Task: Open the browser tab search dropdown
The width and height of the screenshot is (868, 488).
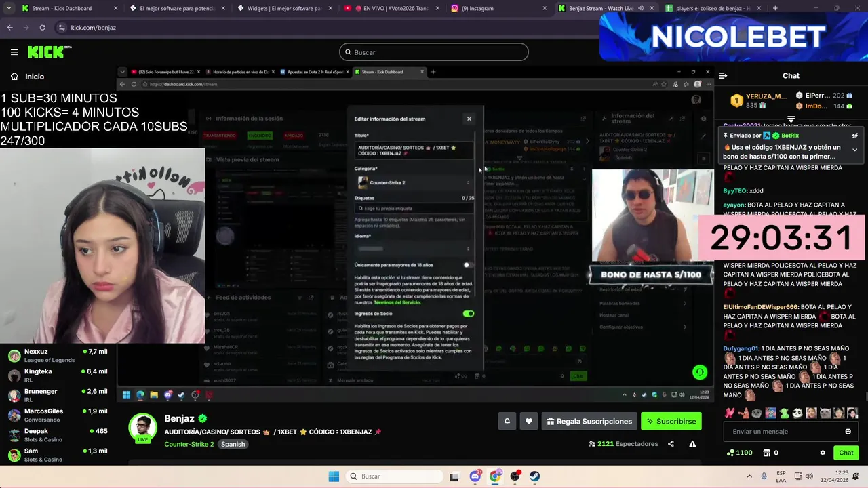Action: tap(9, 8)
